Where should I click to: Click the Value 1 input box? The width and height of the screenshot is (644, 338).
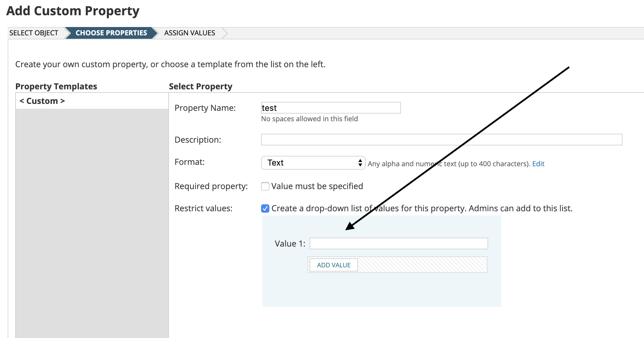tap(399, 243)
